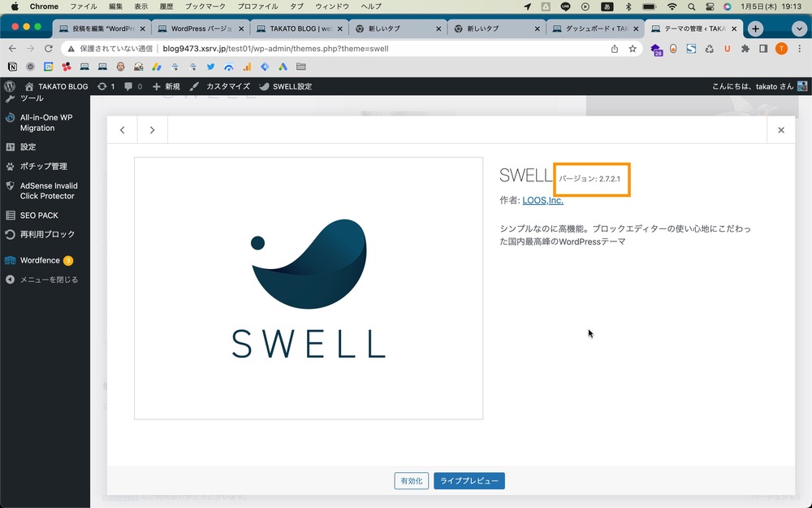This screenshot has width=812, height=508.
Task: Open the Google AdSense bookmark icon
Action: (157, 67)
